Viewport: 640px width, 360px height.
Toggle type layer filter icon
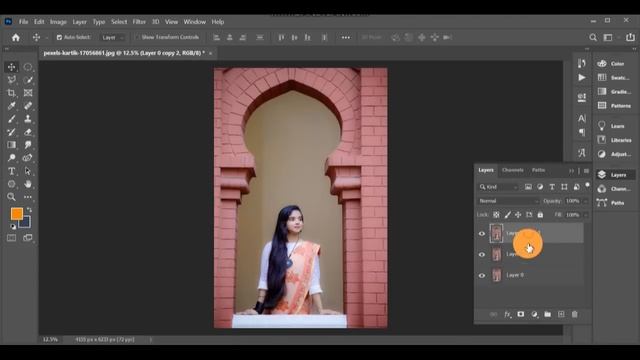tap(552, 187)
